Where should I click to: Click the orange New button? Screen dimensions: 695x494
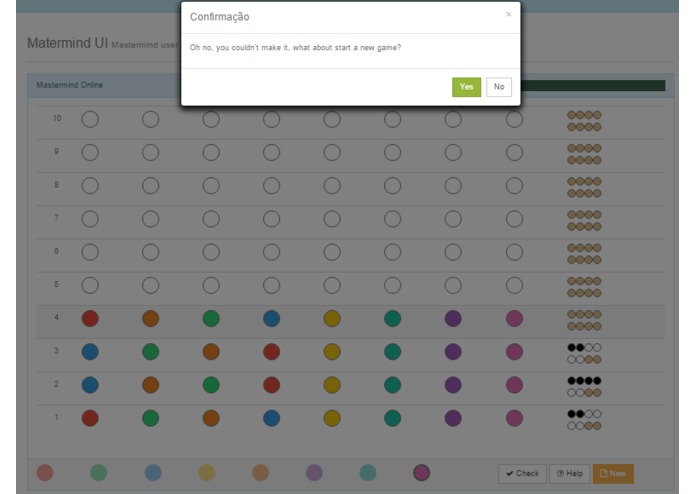tap(613, 474)
